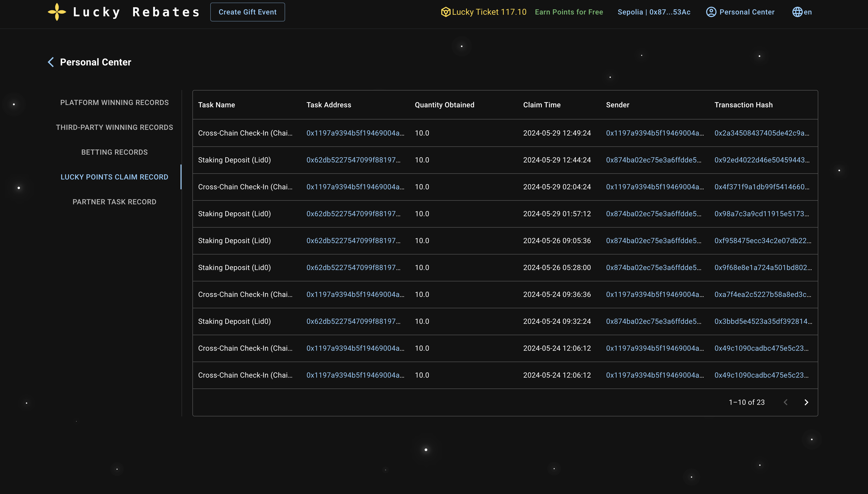The height and width of the screenshot is (494, 868).
Task: Open the Create Gift Event button
Action: point(247,12)
